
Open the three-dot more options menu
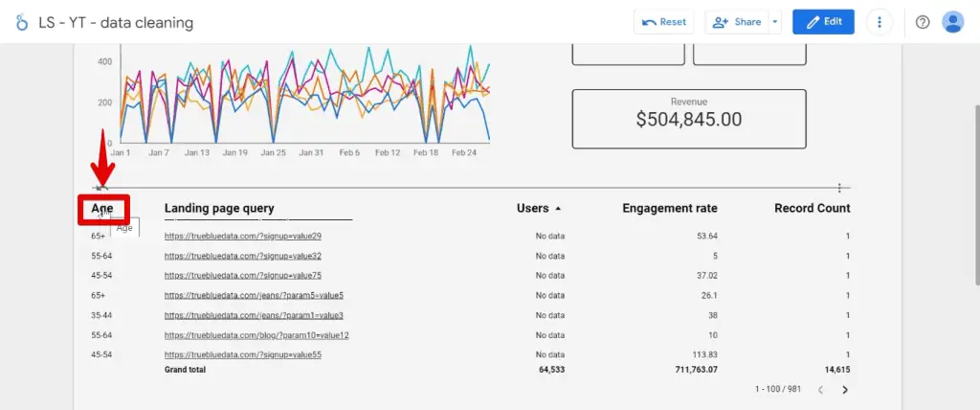pos(880,22)
